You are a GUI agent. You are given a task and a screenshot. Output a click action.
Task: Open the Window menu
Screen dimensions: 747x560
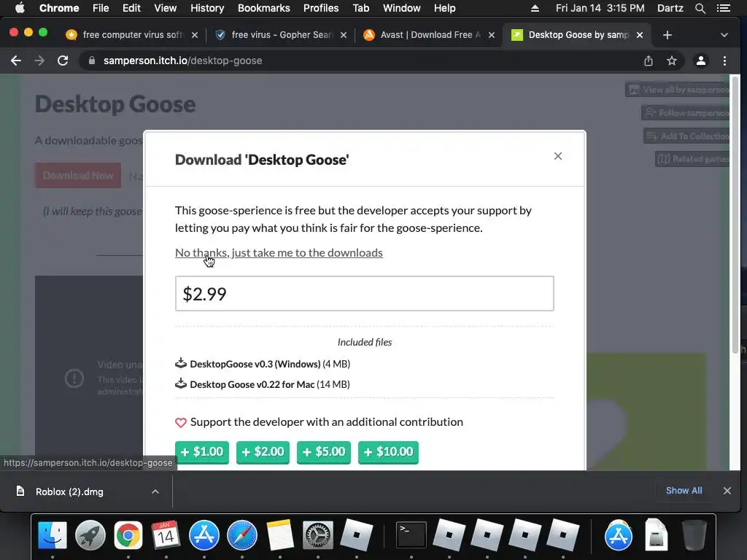[402, 8]
